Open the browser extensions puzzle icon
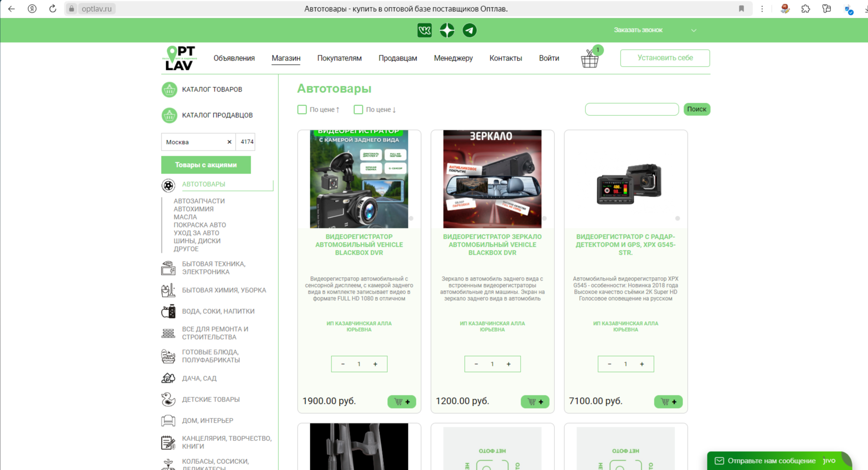Screen dimensions: 868x470 (x=806, y=8)
